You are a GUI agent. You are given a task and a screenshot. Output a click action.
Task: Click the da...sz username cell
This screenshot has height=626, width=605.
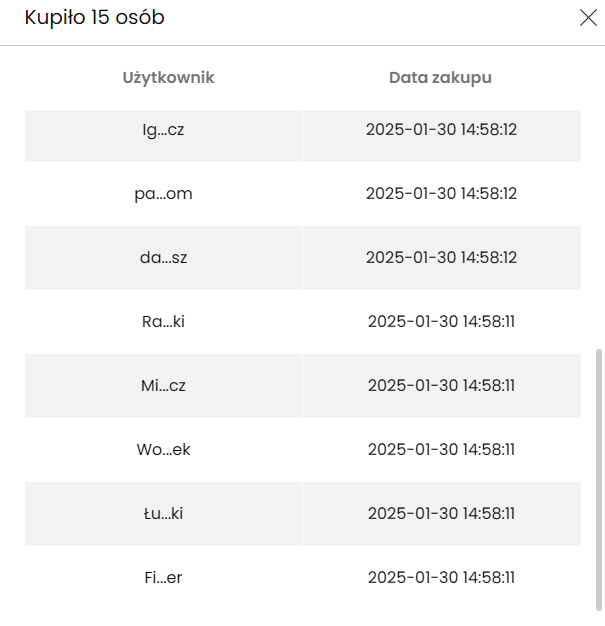click(164, 257)
